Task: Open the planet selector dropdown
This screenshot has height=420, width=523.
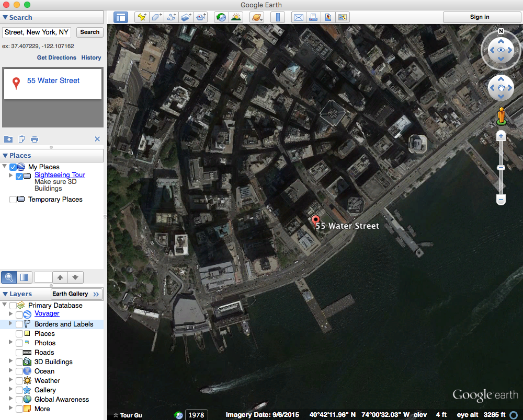Action: [257, 17]
